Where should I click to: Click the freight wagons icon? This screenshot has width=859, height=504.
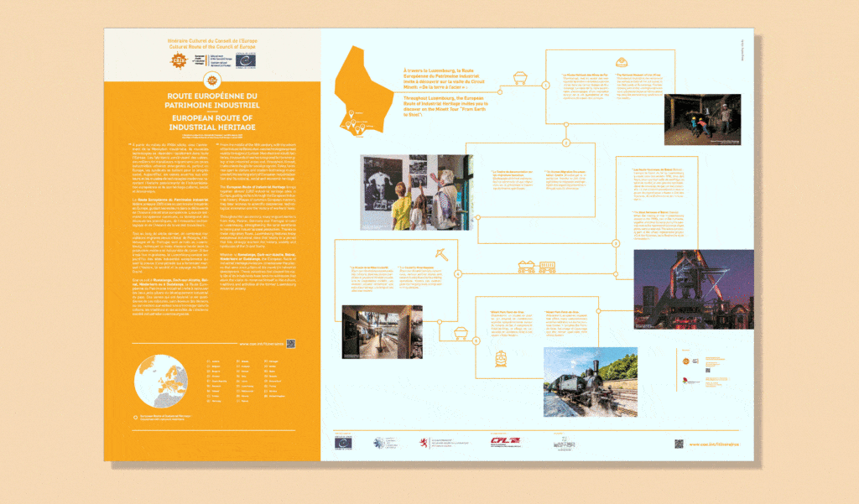tap(537, 267)
